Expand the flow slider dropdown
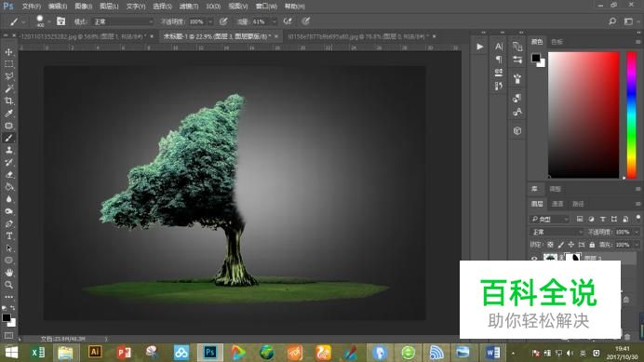Screen dimensions: 644x362 275,21
